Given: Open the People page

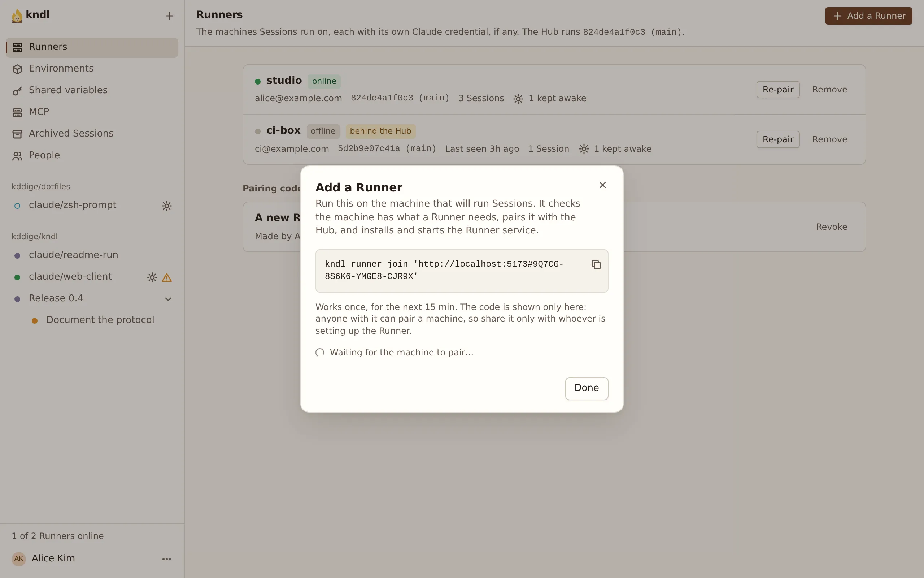Looking at the screenshot, I should tap(92, 156).
